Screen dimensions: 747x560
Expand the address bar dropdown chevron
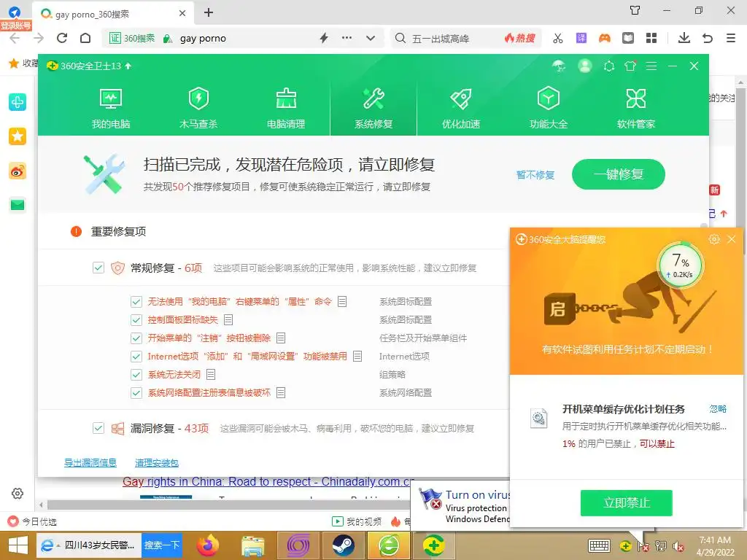371,38
